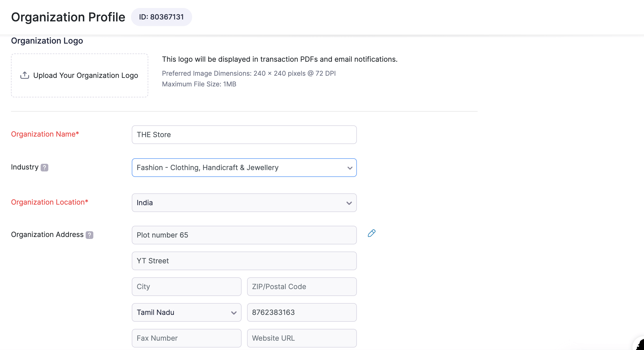Select India as organization location
The width and height of the screenshot is (644, 350).
tap(244, 203)
